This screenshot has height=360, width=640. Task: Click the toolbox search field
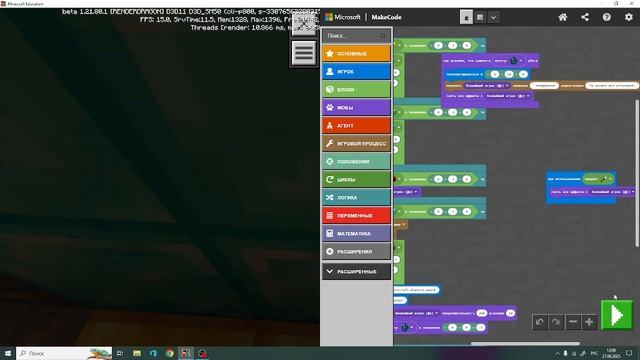coord(356,36)
